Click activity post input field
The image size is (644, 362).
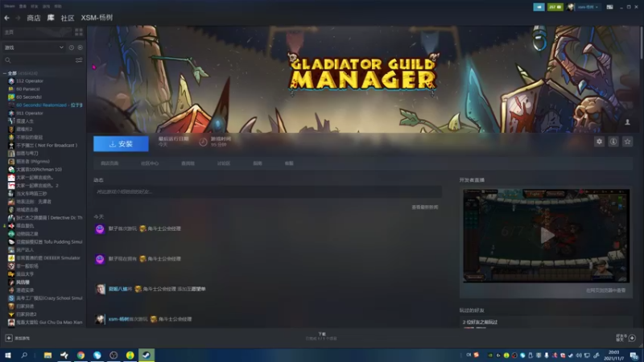coord(267,191)
